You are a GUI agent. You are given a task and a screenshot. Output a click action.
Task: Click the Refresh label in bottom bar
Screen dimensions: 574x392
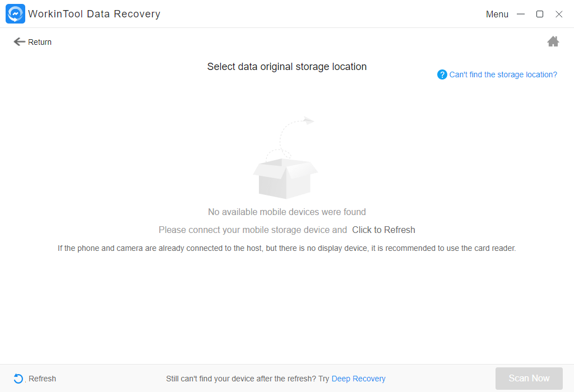pyautogui.click(x=42, y=379)
